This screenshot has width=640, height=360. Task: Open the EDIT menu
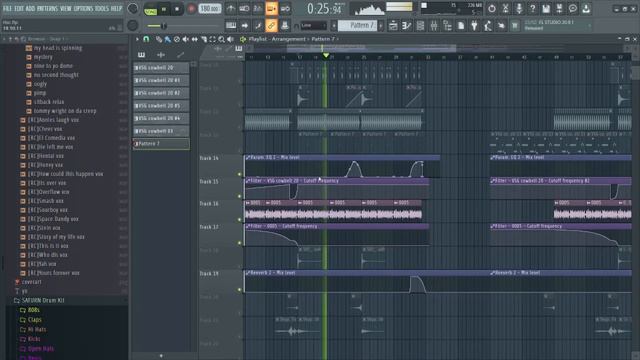pos(19,9)
